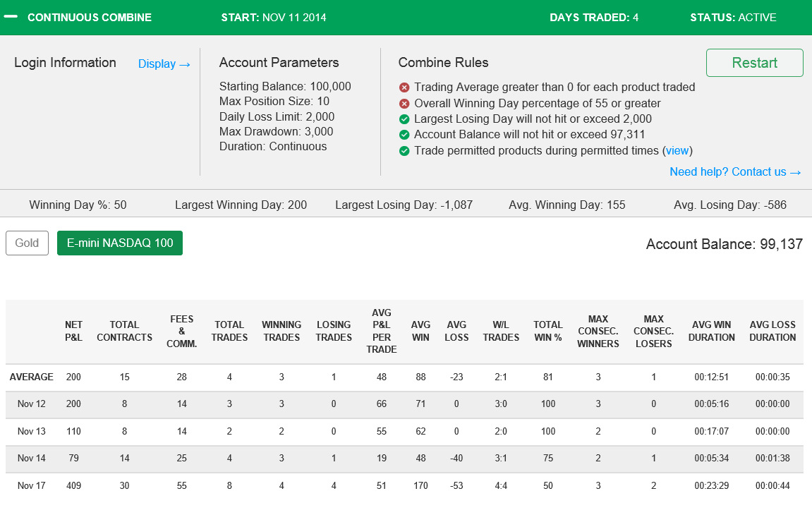
Task: Click the CONTINUOUS COMBINE header title
Action: [90, 17]
